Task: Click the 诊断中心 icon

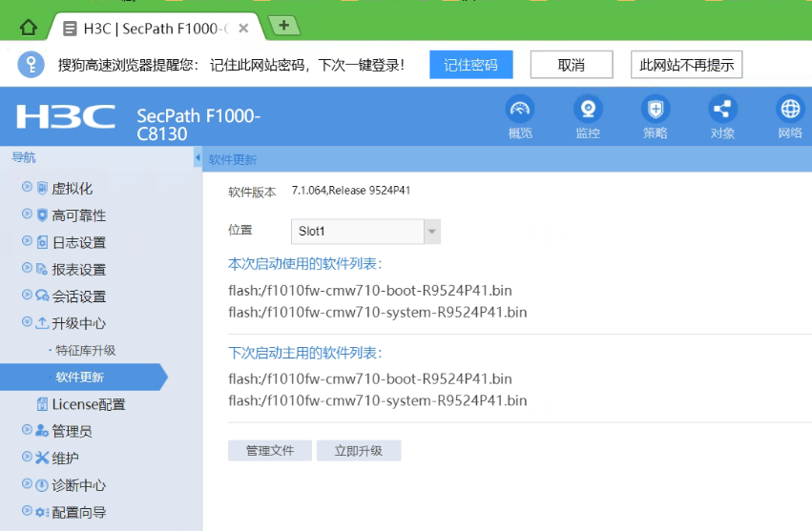Action: [x=42, y=485]
